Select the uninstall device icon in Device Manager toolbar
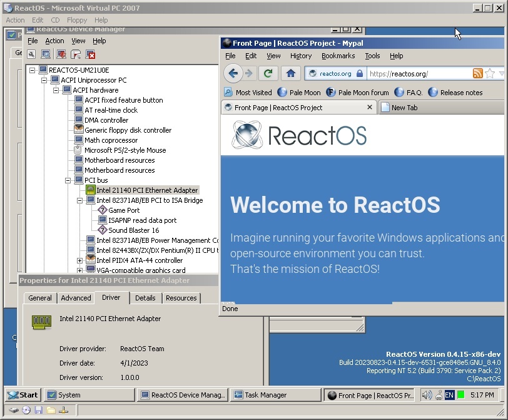The height and width of the screenshot is (420, 508). (x=91, y=55)
